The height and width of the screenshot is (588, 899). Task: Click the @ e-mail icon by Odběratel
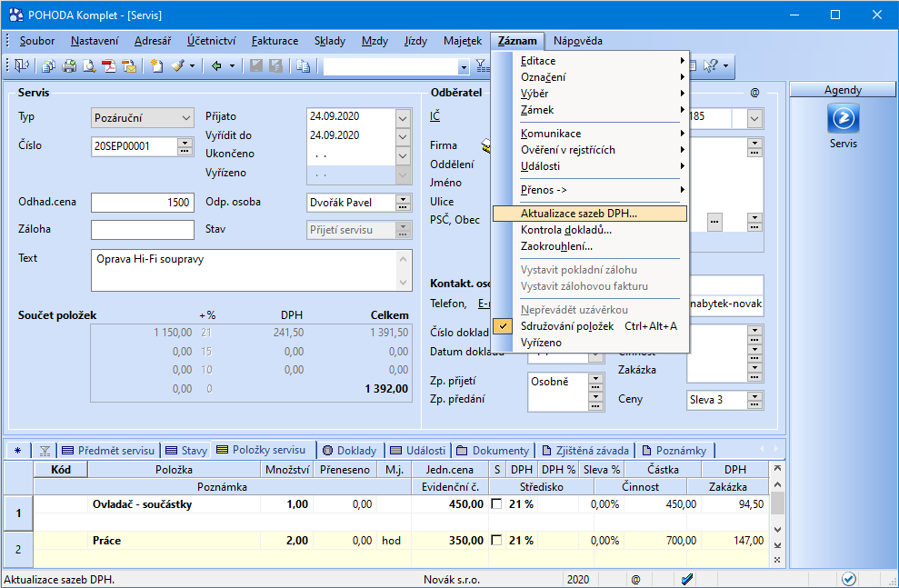(x=754, y=93)
